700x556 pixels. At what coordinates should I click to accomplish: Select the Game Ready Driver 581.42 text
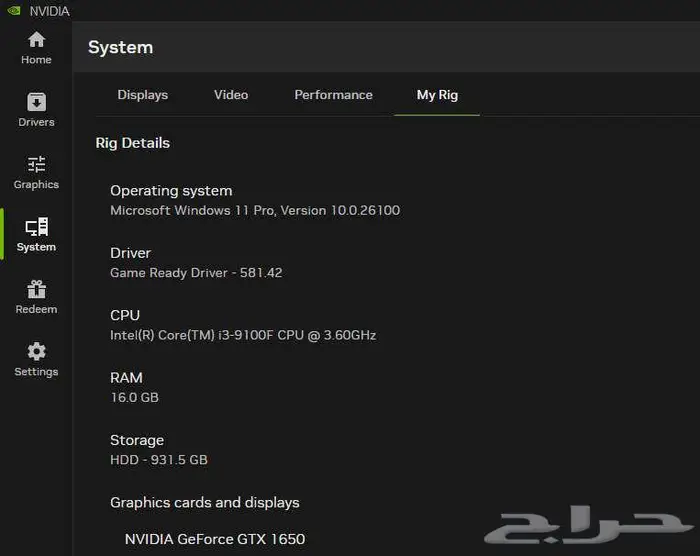[196, 273]
